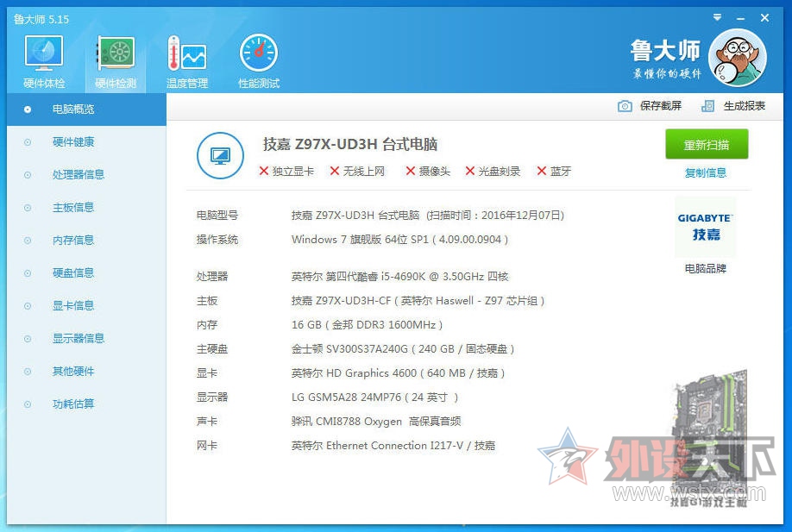Click the desktop computer monitor icon
The image size is (792, 532).
[220, 155]
